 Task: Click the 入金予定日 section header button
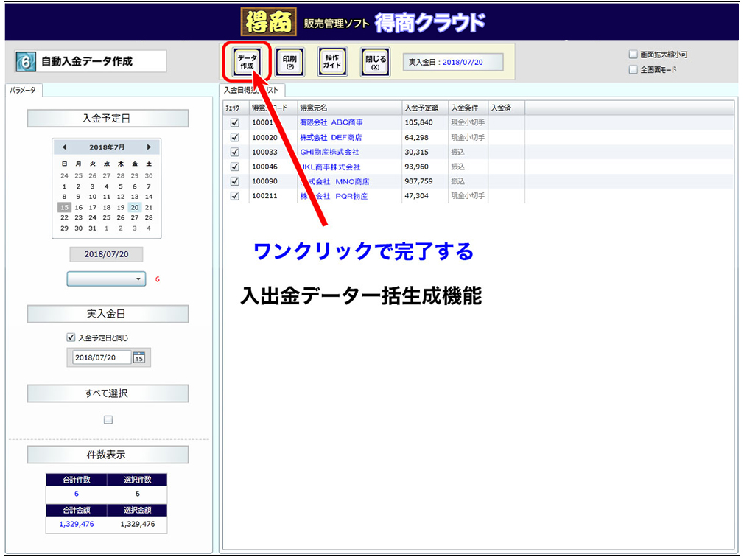pos(108,118)
